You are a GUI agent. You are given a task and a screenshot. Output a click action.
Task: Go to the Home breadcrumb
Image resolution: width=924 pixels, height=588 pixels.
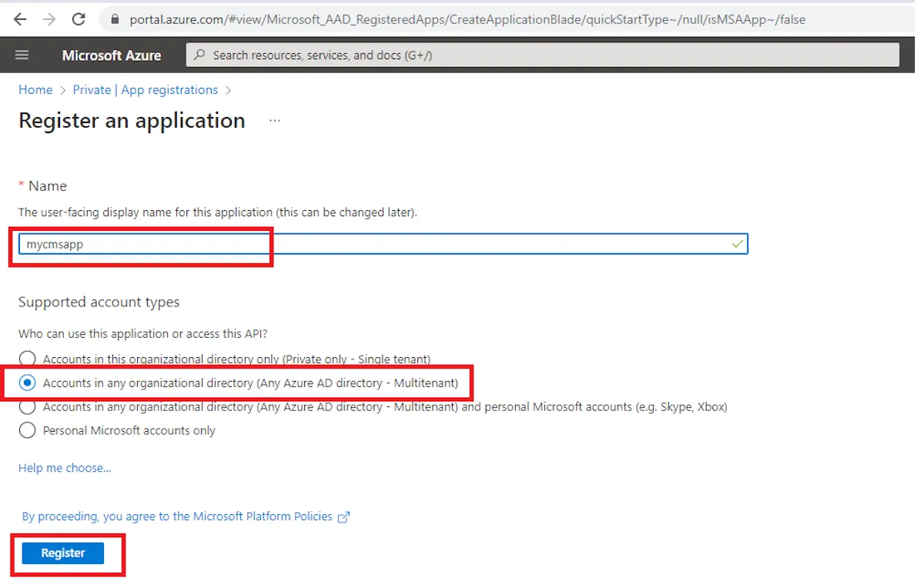pos(35,90)
